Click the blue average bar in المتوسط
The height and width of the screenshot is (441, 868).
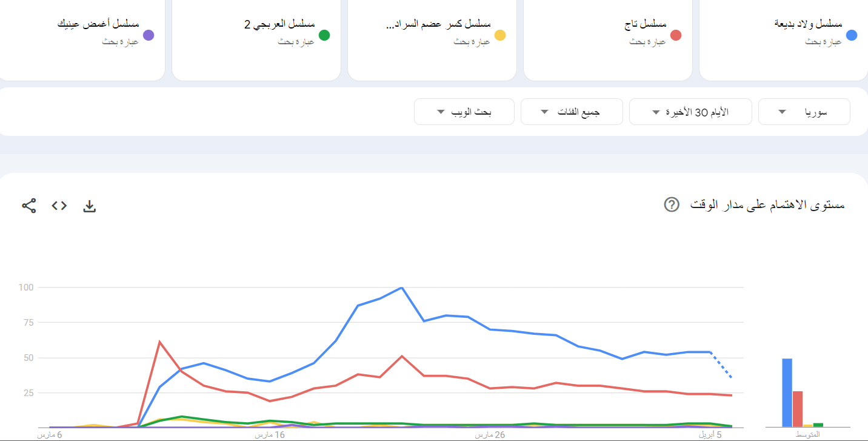(787, 392)
